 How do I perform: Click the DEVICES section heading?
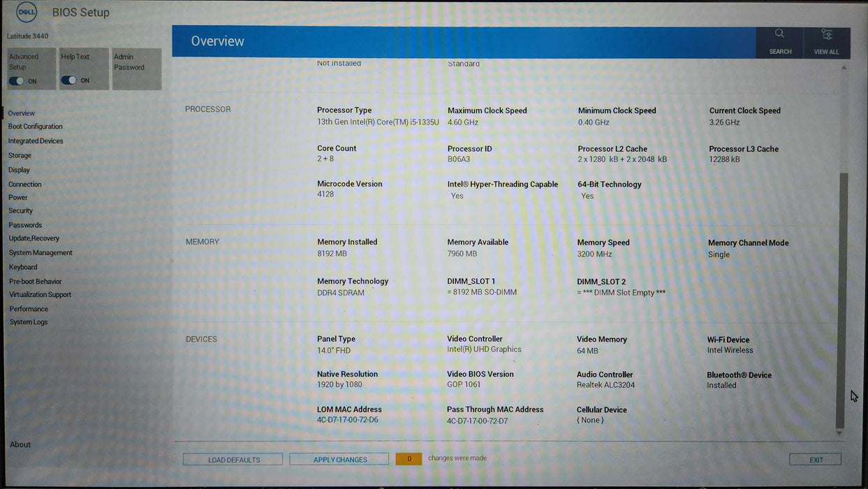[x=201, y=339]
